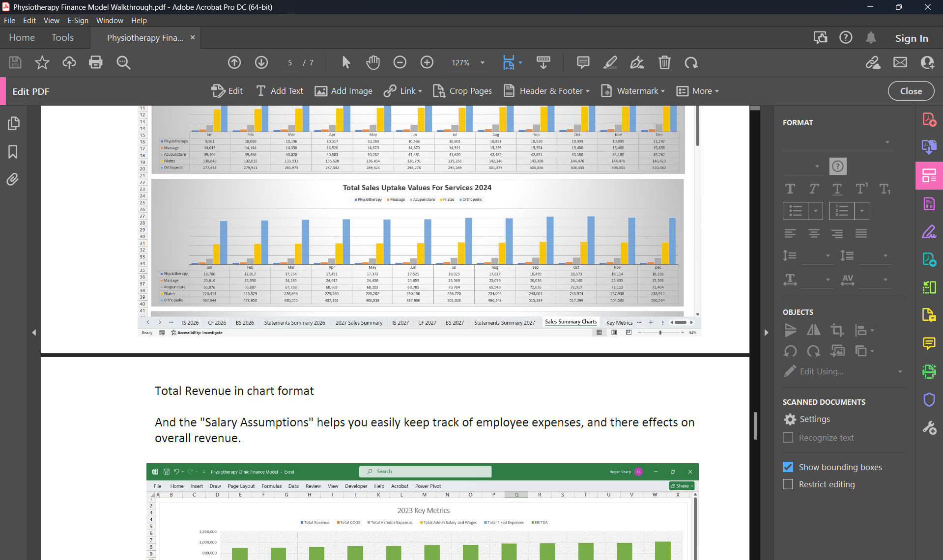
Task: Toggle underline text style
Action: pyautogui.click(x=837, y=189)
